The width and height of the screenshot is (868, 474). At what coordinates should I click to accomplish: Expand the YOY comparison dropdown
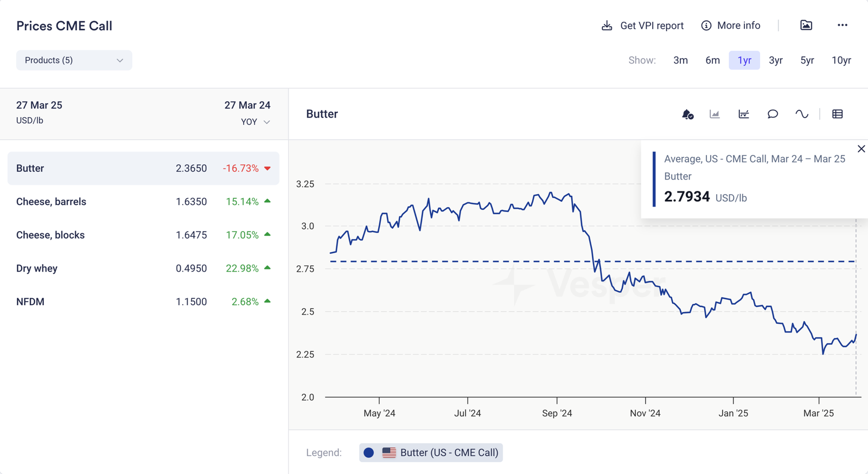[256, 122]
